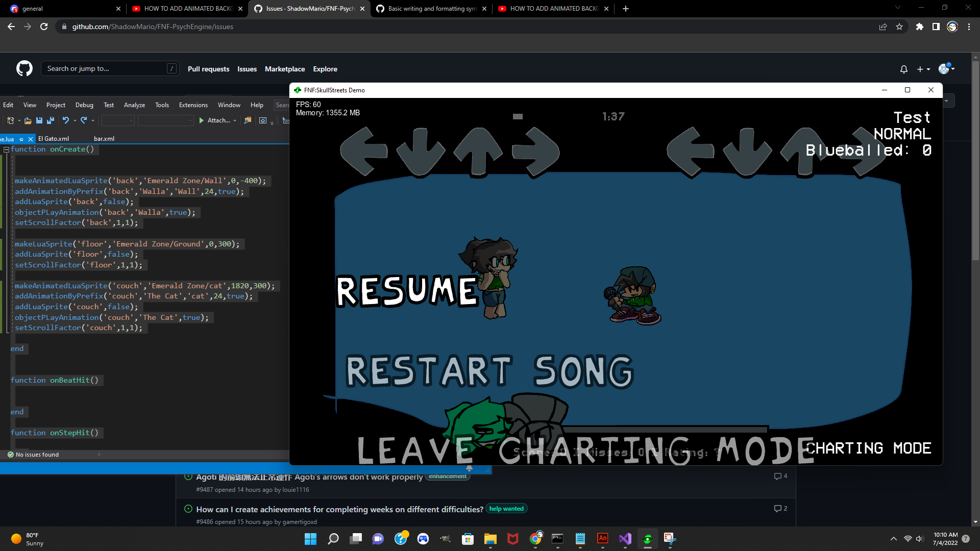Click the Undo icon in Visual Studio
This screenshot has height=551, width=980.
(x=66, y=120)
